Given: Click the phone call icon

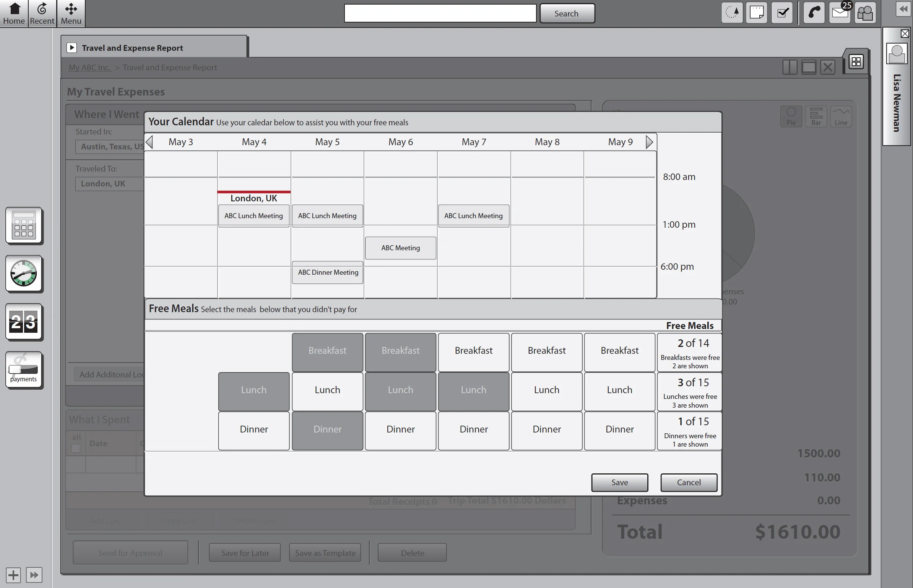Looking at the screenshot, I should click(x=814, y=13).
